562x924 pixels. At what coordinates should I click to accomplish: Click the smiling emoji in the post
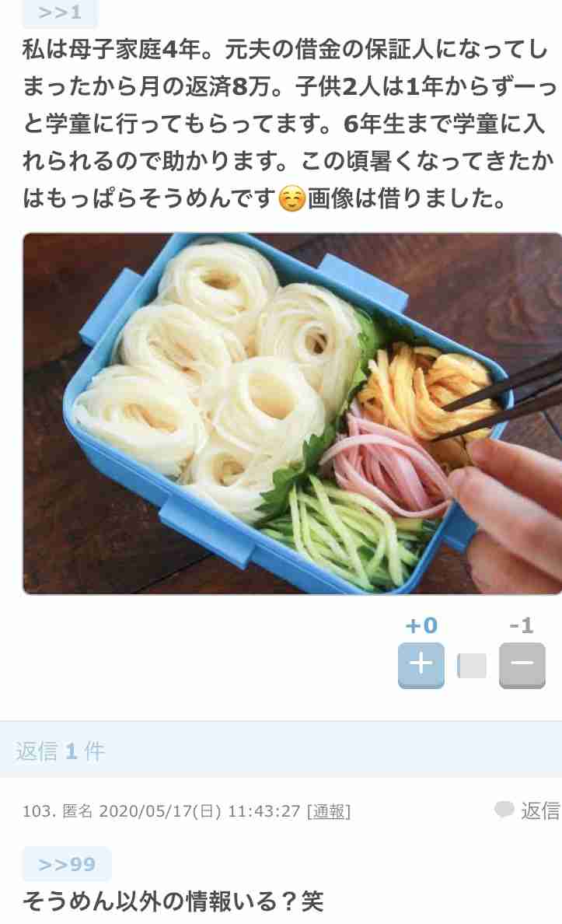(x=291, y=198)
